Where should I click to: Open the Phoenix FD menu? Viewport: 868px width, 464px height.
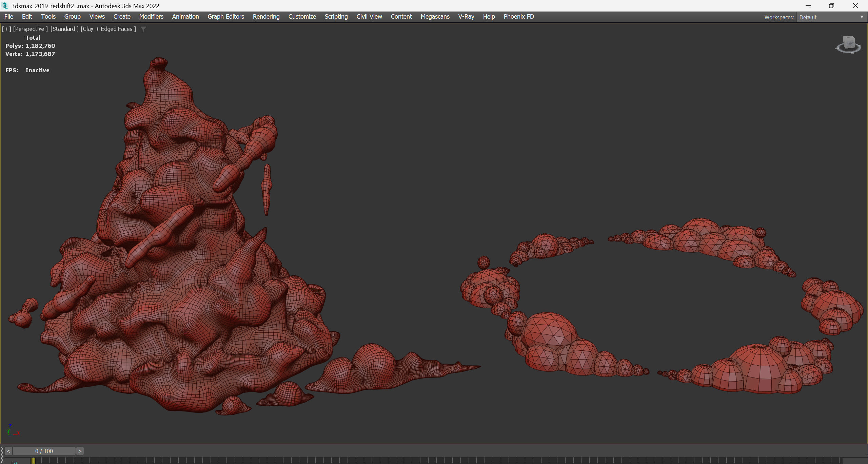point(518,17)
